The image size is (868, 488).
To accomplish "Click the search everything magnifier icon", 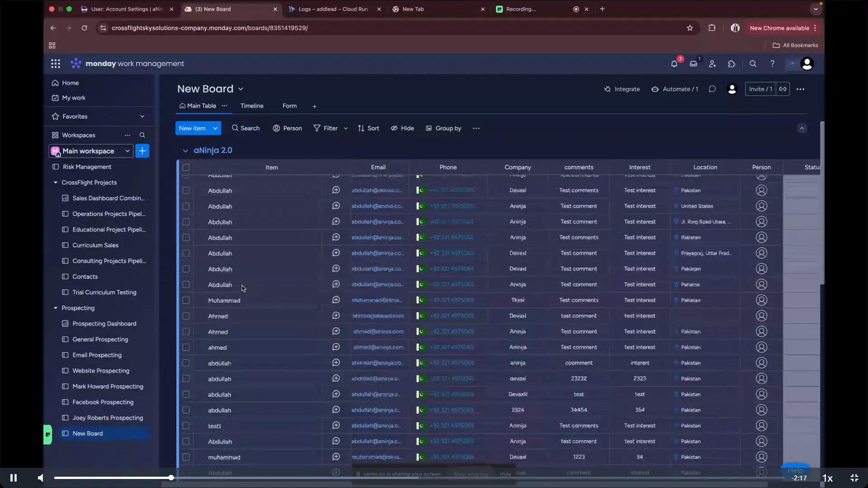I will pyautogui.click(x=753, y=64).
